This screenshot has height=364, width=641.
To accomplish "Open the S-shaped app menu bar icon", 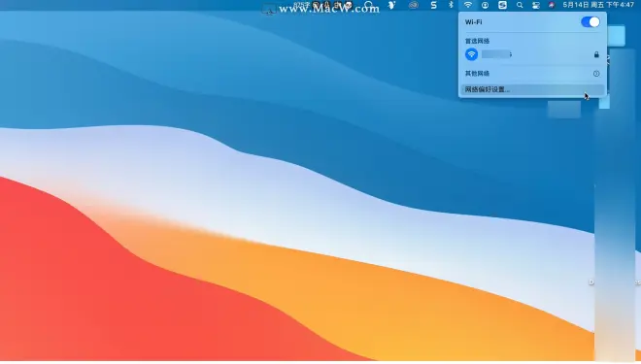I will [x=434, y=5].
